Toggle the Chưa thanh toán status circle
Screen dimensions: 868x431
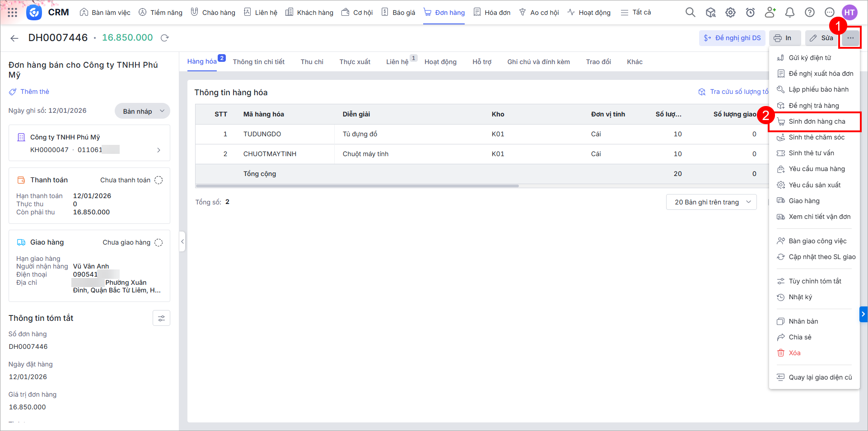(x=159, y=180)
